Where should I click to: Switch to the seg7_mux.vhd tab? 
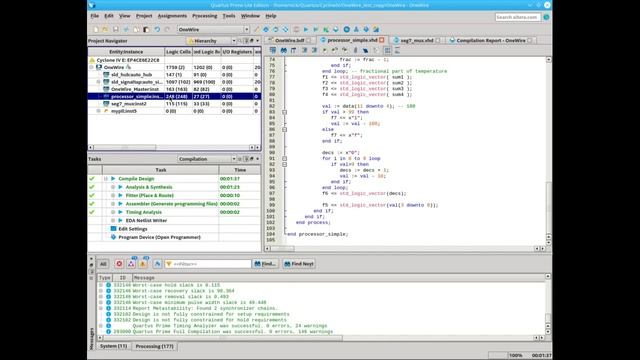[x=416, y=40]
